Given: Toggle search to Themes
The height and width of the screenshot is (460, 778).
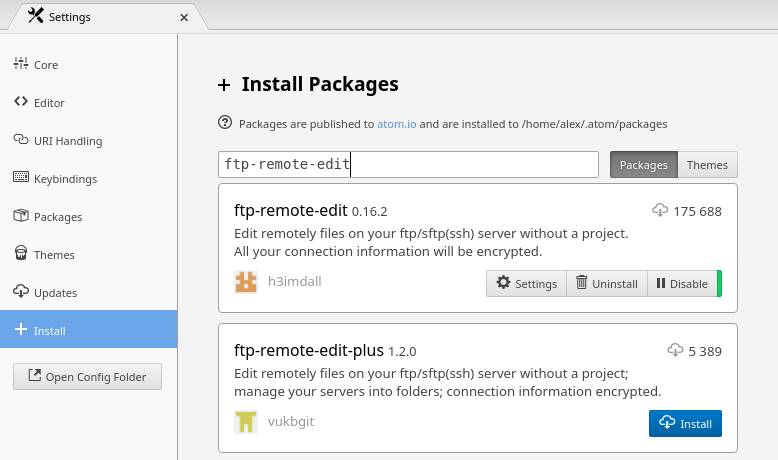Looking at the screenshot, I should pos(708,165).
